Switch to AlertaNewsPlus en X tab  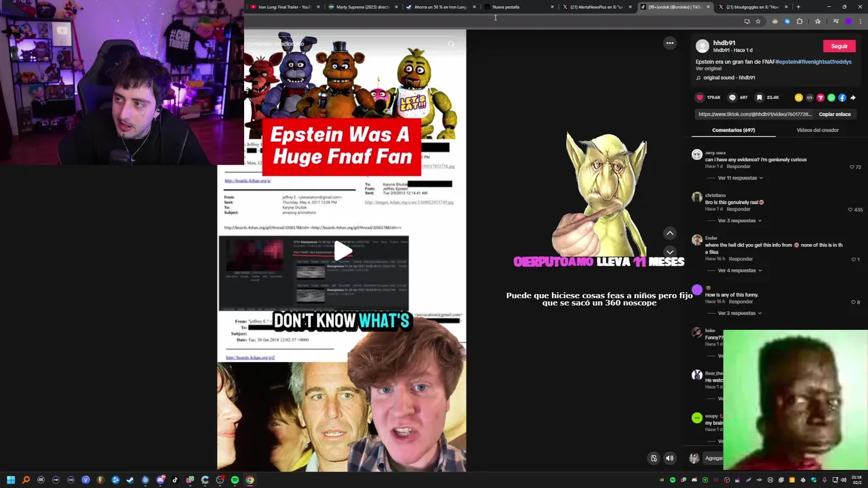(595, 7)
